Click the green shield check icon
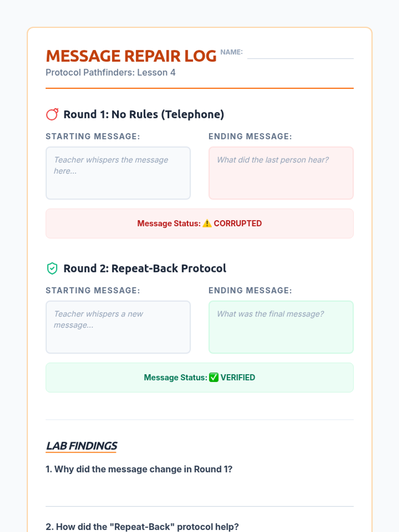 point(52,268)
